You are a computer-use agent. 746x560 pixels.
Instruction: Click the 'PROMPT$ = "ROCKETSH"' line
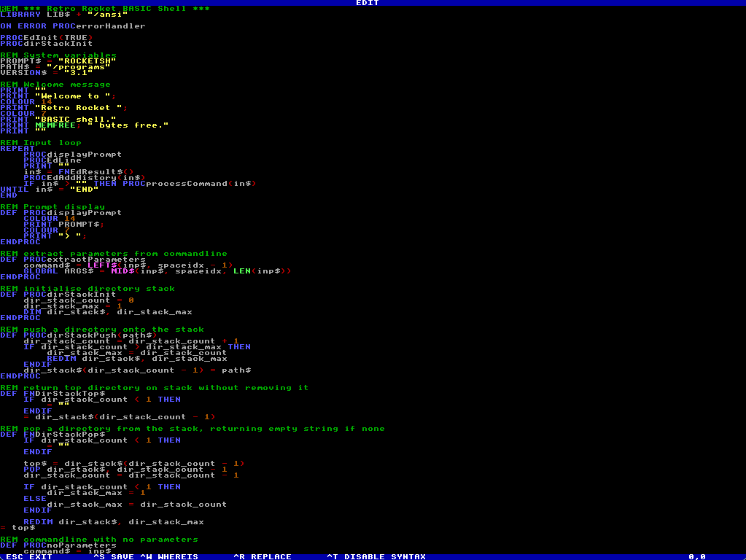(x=58, y=61)
